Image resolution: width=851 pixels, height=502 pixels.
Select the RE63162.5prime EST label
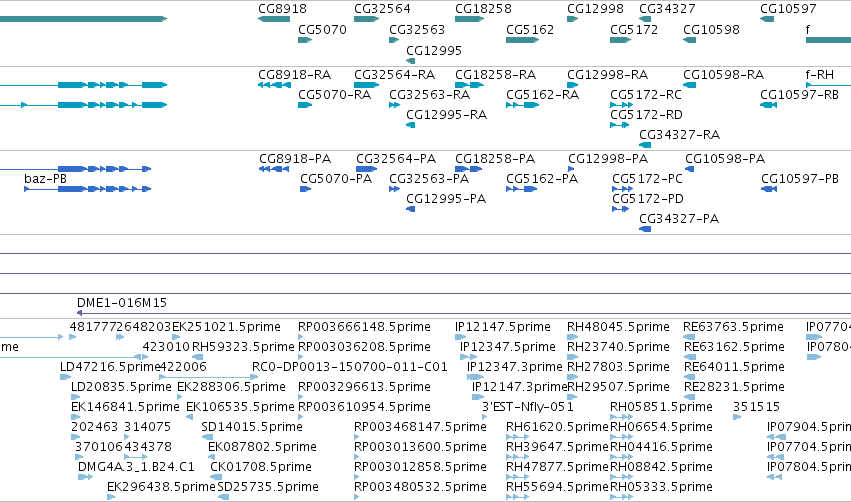click(x=734, y=346)
